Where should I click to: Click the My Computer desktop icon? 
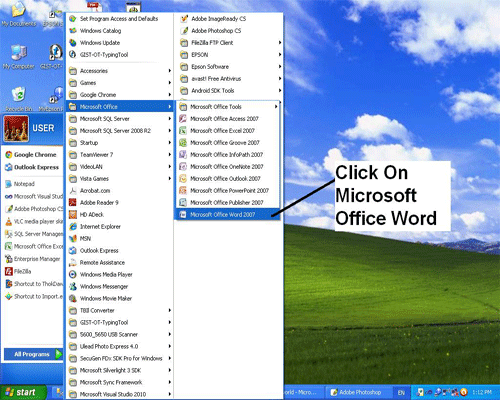point(18,53)
